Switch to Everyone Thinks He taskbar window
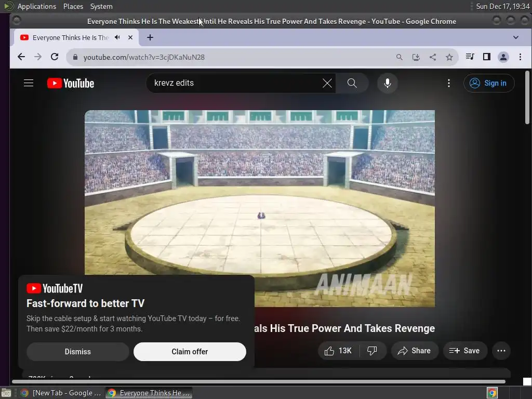Image resolution: width=532 pixels, height=399 pixels. point(149,393)
